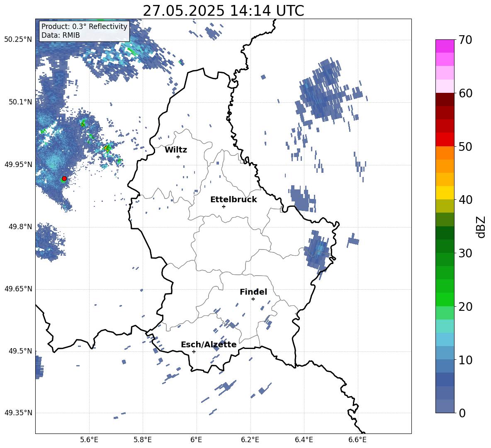Click the 6°E longitude label
This screenshot has height=448, width=491.
pos(196,440)
